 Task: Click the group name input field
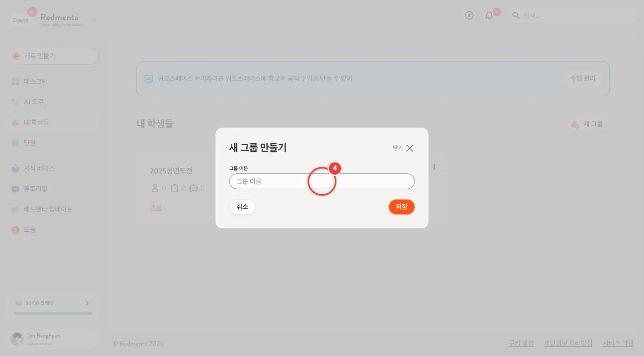tap(322, 181)
